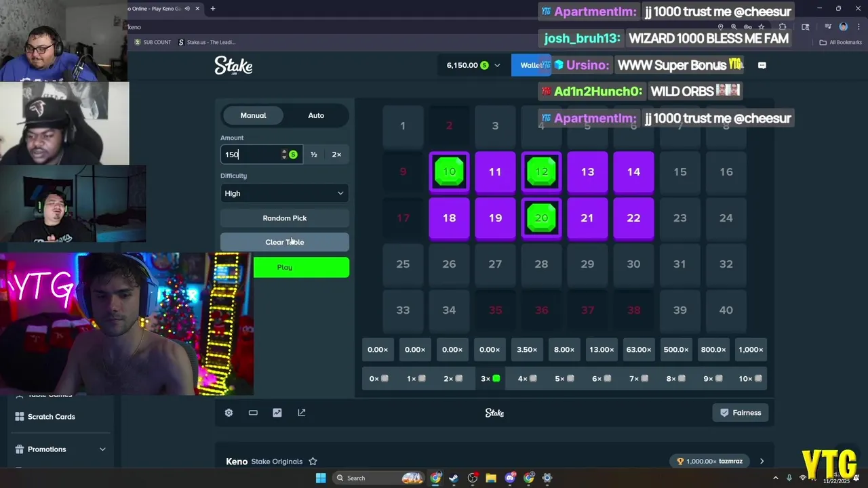Image resolution: width=868 pixels, height=488 pixels.
Task: Click the Stake logo in header
Action: pyautogui.click(x=233, y=66)
